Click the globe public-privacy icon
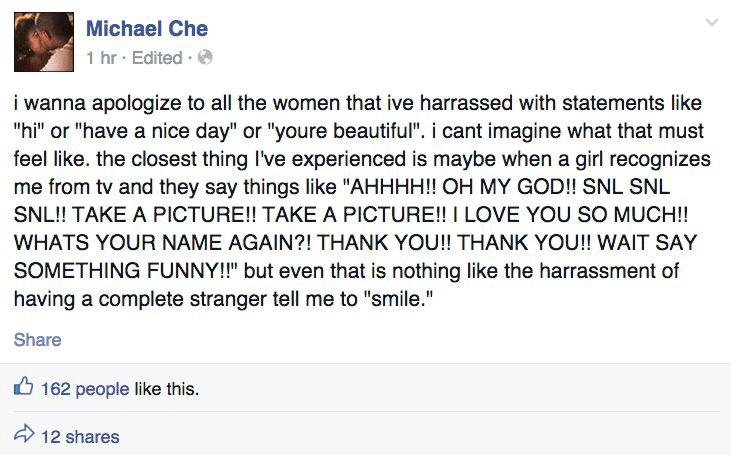This screenshot has height=455, width=731. 205,58
